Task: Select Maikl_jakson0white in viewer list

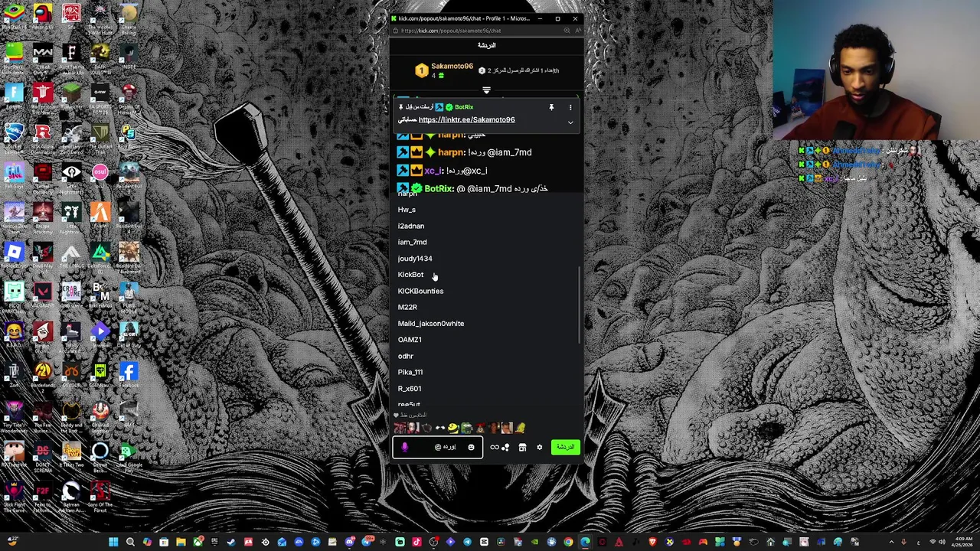Action: (x=431, y=324)
